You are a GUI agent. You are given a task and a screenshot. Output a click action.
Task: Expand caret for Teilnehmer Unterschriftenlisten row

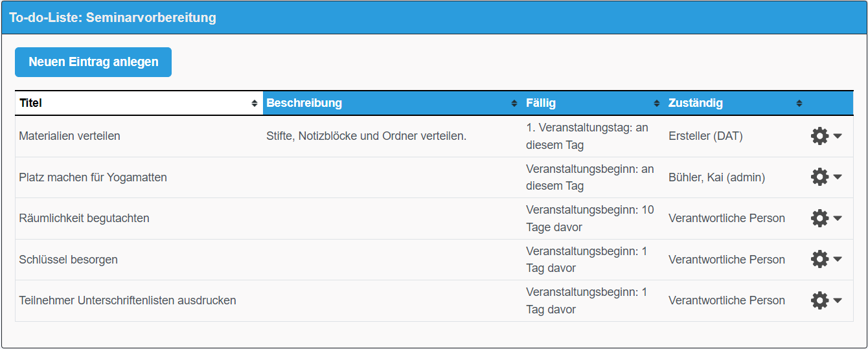(838, 300)
